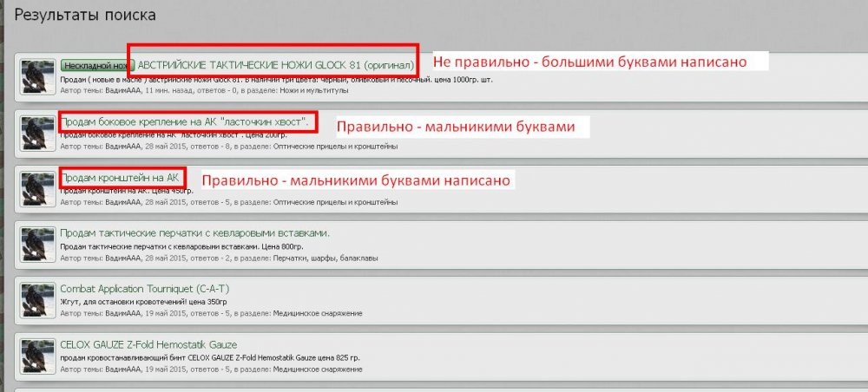Click avatar beside the dovetail mount listing
868x392 pixels.
(37, 134)
